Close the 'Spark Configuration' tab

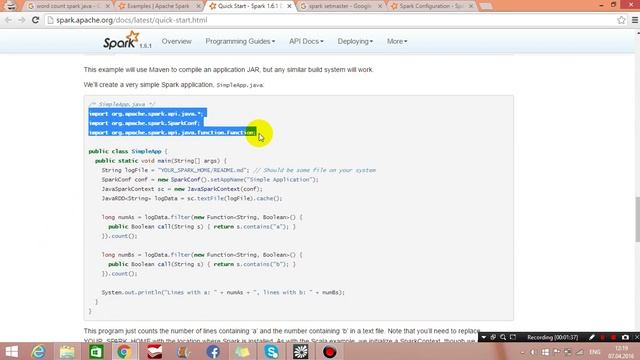click(470, 6)
